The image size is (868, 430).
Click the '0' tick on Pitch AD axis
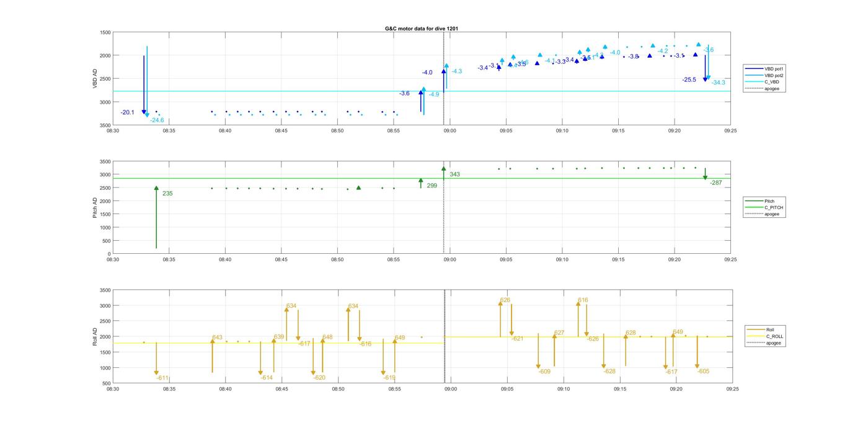109,254
